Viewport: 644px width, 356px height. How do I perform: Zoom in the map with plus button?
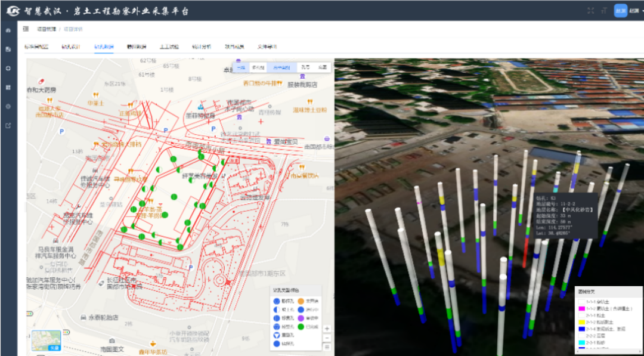point(327,329)
